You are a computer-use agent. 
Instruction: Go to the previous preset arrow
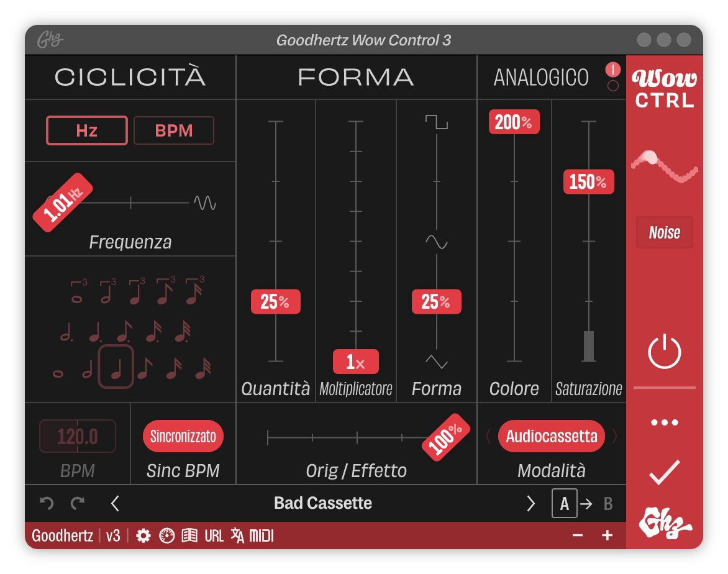[x=115, y=503]
